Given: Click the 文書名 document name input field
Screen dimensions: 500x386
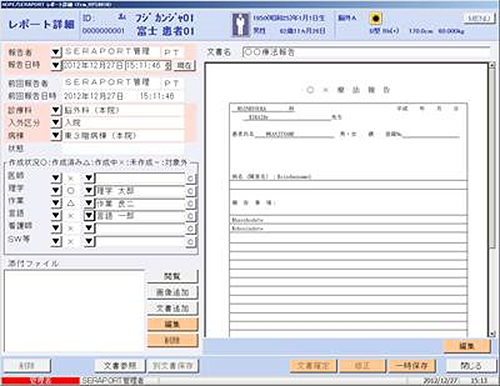Looking at the screenshot, I should point(366,52).
